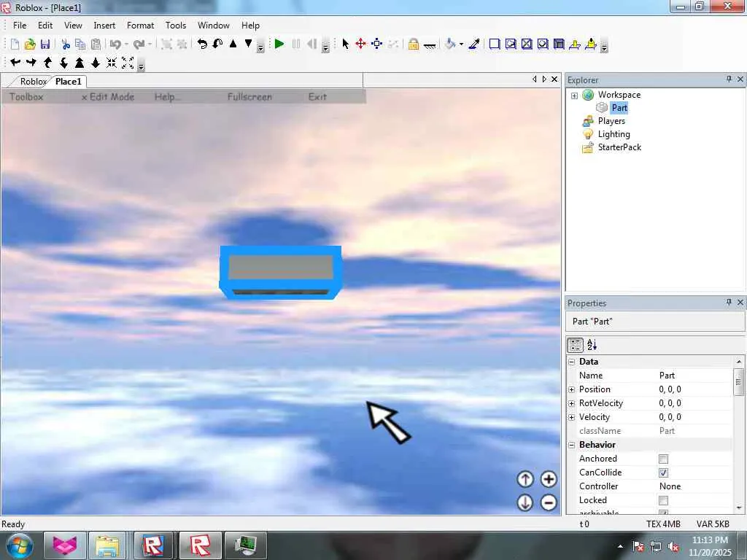This screenshot has height=560, width=747.
Task: Click the Exit button in viewport bar
Action: (317, 97)
